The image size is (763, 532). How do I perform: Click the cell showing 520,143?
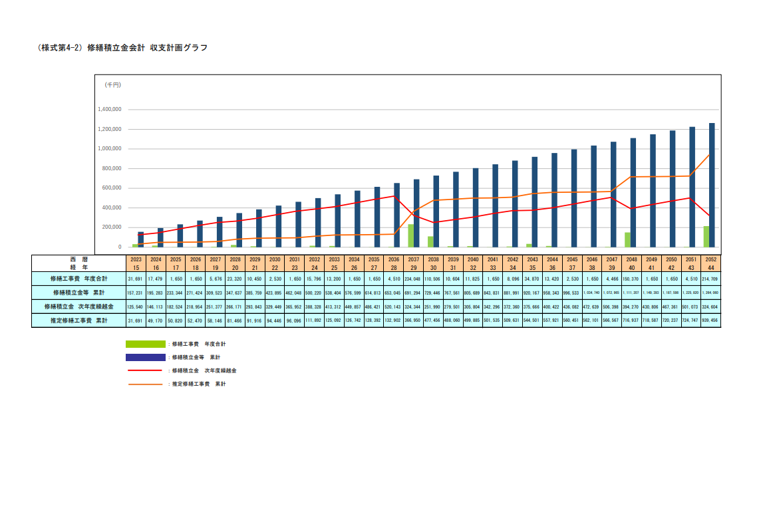pos(394,307)
